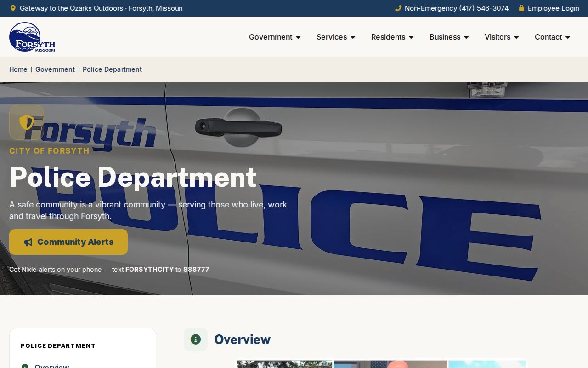Click the megaphone icon in Community Alerts
Viewport: 588px width, 368px height.
tap(28, 242)
